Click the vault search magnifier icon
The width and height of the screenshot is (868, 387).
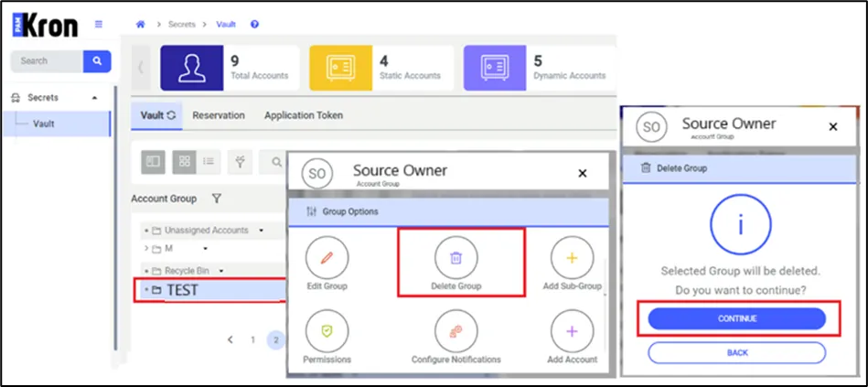coord(276,162)
